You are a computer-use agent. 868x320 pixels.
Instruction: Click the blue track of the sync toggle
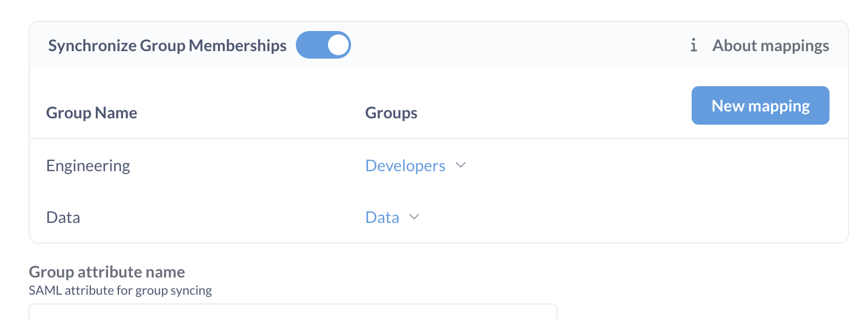click(310, 45)
